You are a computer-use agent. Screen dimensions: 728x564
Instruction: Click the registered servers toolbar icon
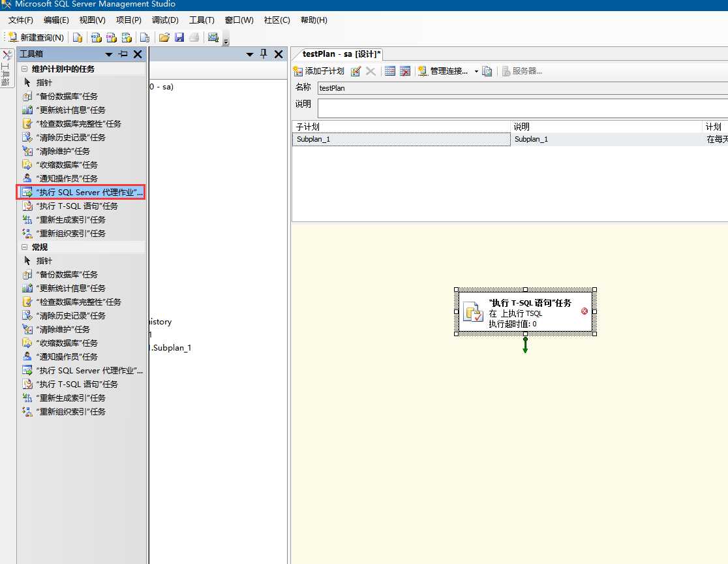tap(213, 38)
